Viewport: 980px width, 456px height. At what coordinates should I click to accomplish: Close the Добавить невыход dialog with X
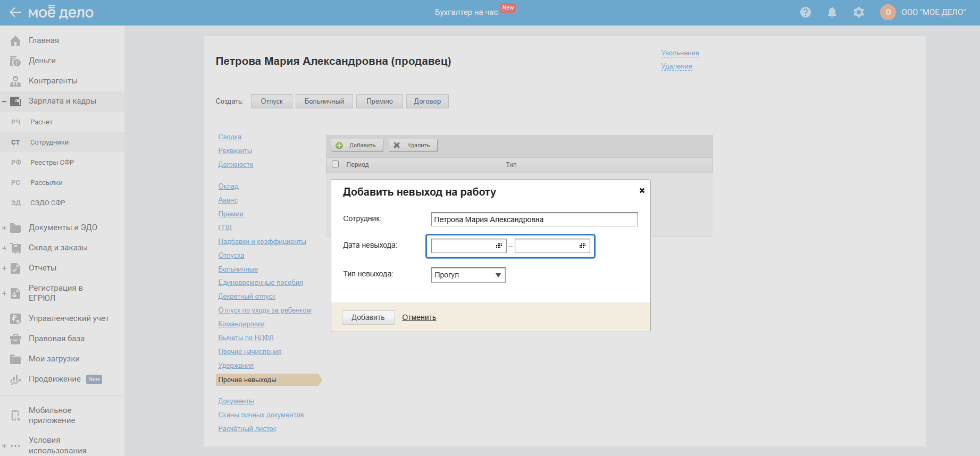click(642, 190)
